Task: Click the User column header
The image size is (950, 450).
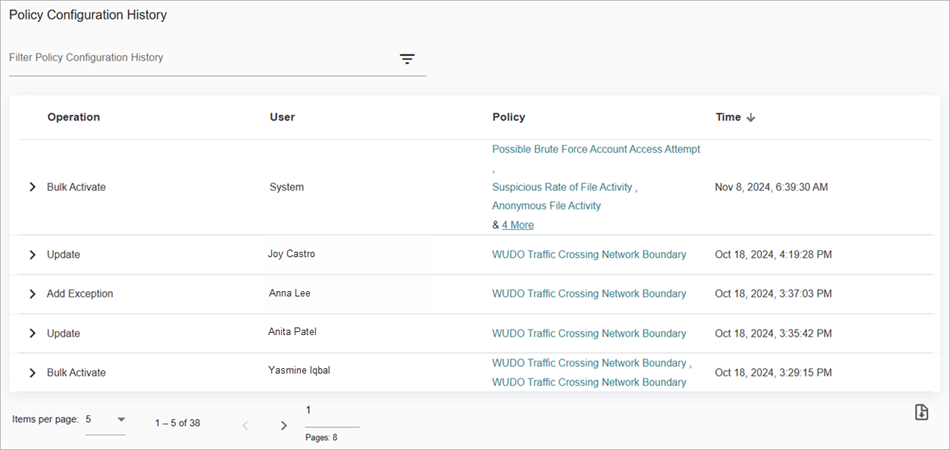Action: click(282, 117)
